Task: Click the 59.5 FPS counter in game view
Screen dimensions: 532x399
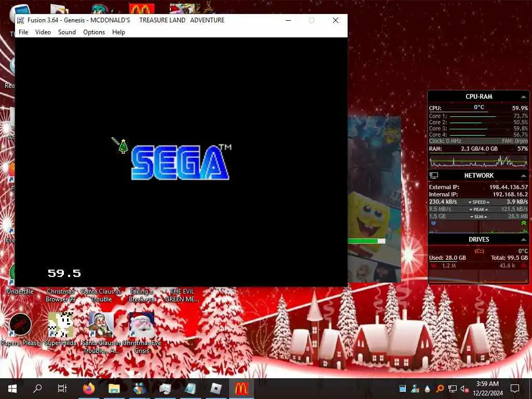Action: (x=64, y=273)
